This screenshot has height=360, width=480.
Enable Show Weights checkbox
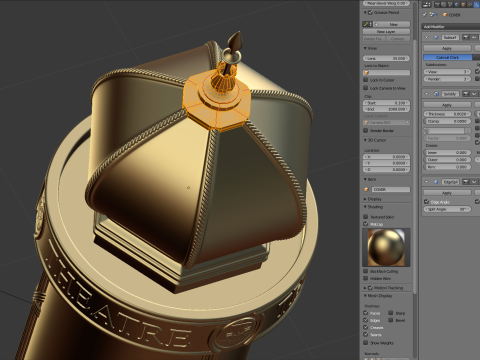(366, 342)
